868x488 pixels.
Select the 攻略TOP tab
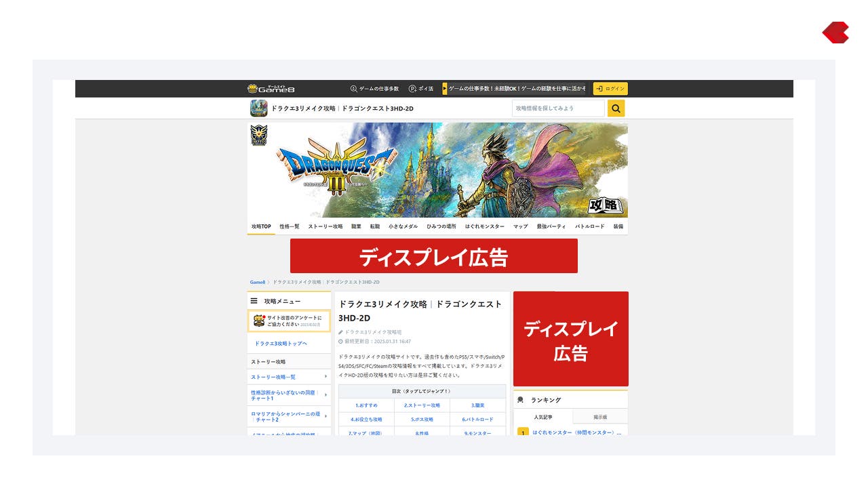point(261,226)
